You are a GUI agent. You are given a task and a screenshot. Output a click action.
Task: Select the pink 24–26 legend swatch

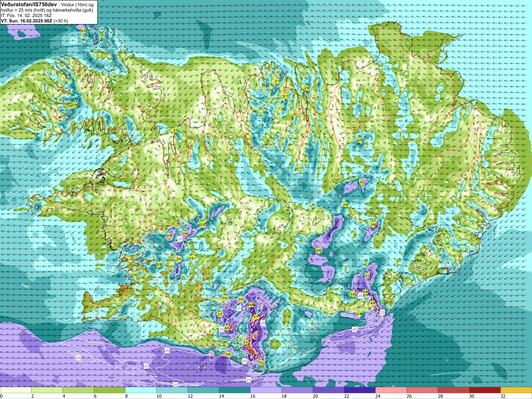[391, 390]
